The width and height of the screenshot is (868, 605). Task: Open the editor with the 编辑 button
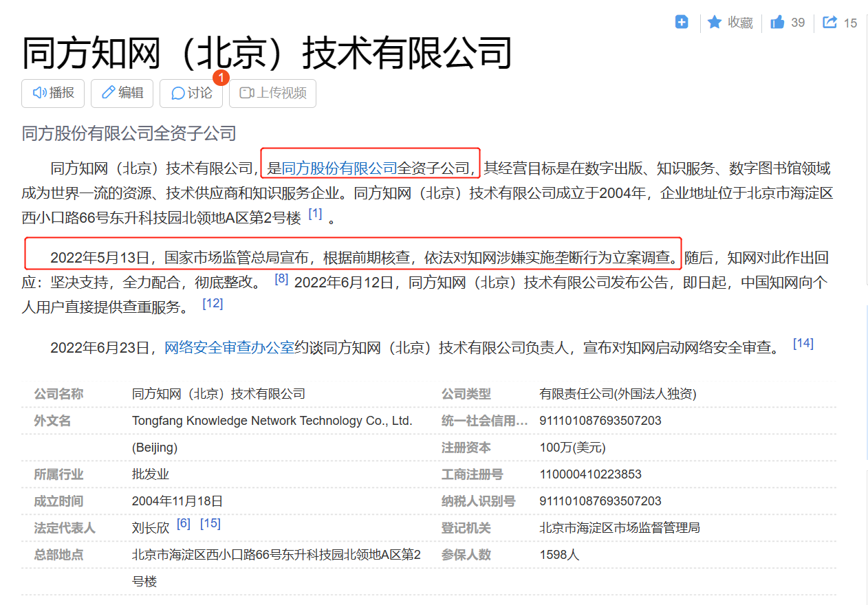click(x=122, y=93)
